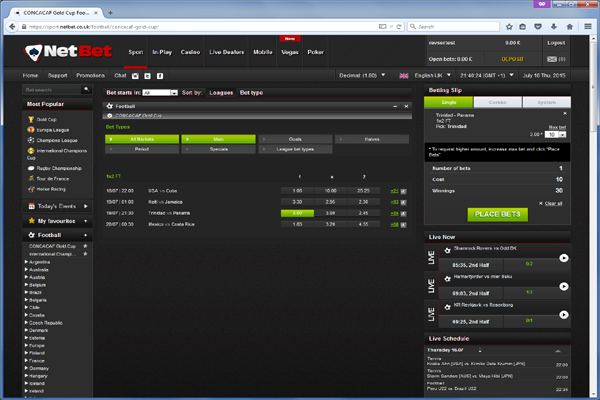This screenshot has height=400, width=600.
Task: Enable League bet types filter
Action: pyautogui.click(x=295, y=149)
